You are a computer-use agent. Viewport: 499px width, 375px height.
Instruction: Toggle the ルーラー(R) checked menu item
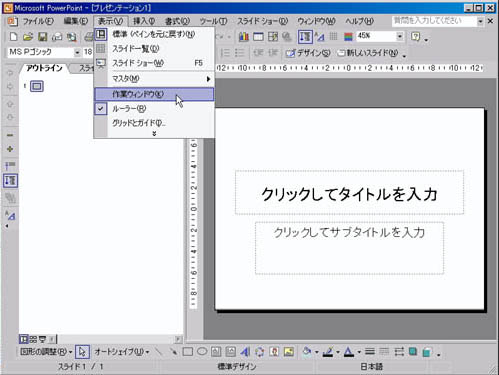(154, 109)
